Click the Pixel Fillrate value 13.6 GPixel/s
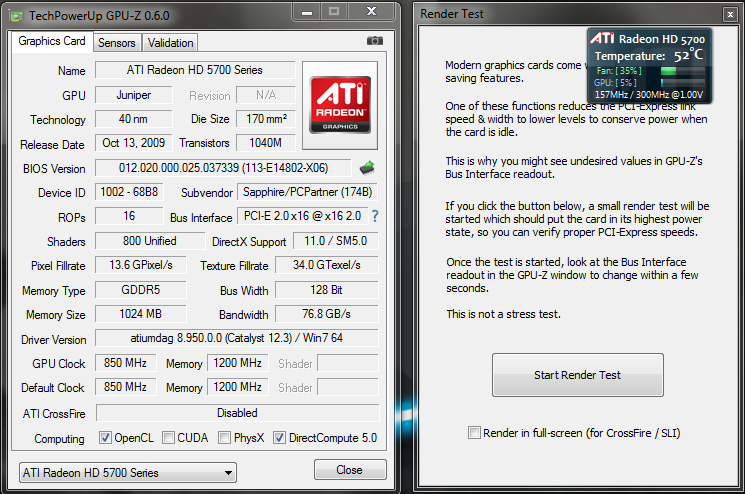This screenshot has width=745, height=494. tap(141, 265)
